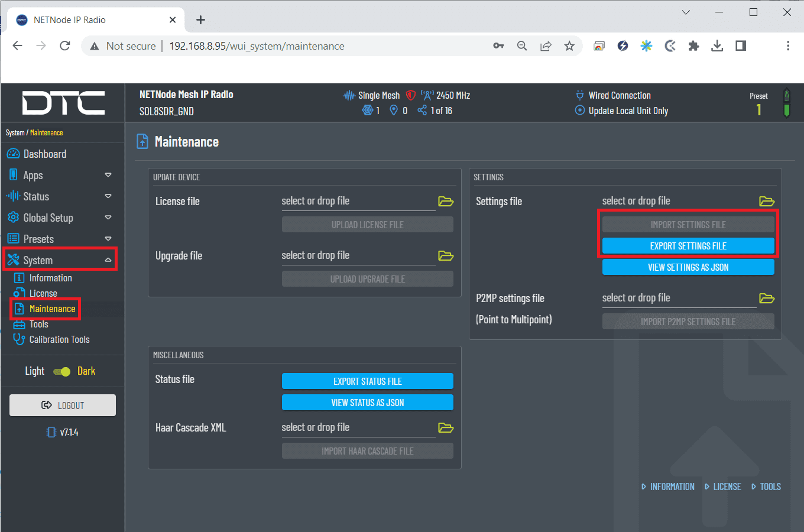
Task: Click the Upgrade file folder browse icon
Action: (446, 256)
